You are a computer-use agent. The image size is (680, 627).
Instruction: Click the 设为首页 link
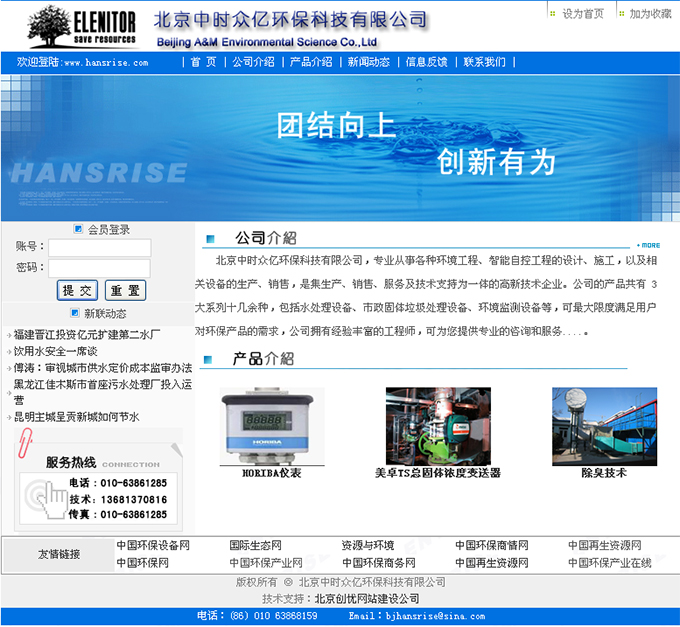click(x=582, y=14)
